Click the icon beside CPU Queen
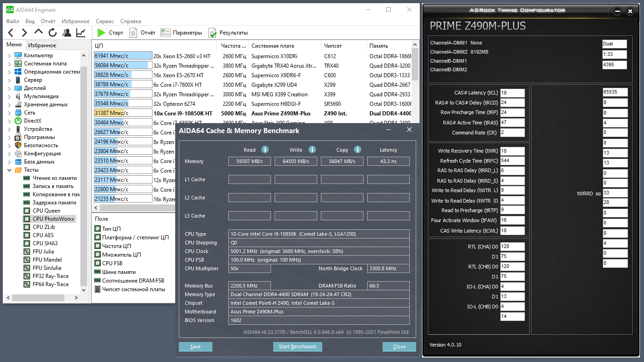Viewport: 644px width, 362px height. [27, 211]
